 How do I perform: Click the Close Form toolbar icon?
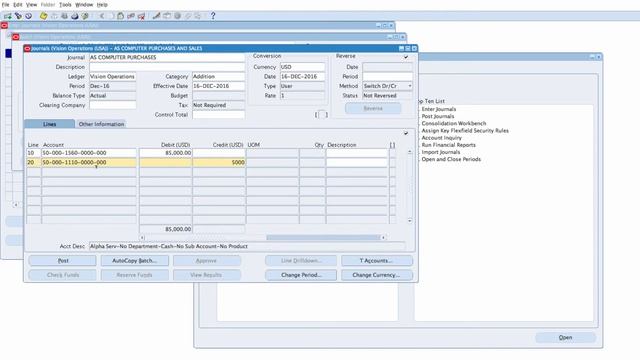click(85, 16)
